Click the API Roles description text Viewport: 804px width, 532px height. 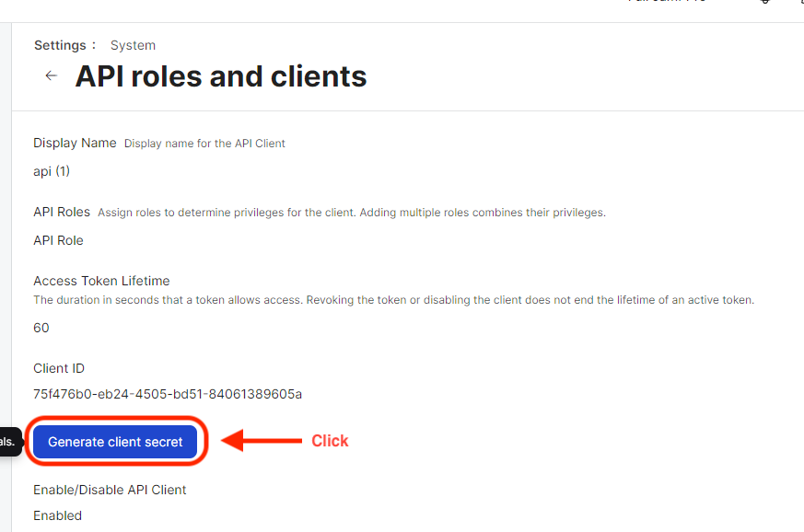point(350,212)
